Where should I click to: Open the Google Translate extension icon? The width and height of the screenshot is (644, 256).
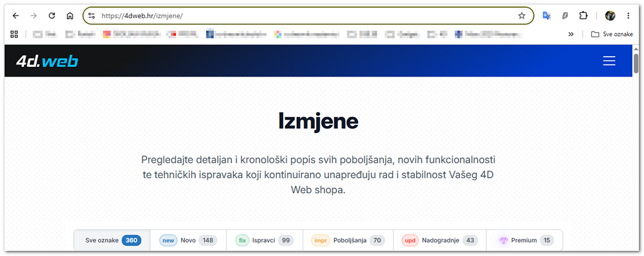[546, 15]
